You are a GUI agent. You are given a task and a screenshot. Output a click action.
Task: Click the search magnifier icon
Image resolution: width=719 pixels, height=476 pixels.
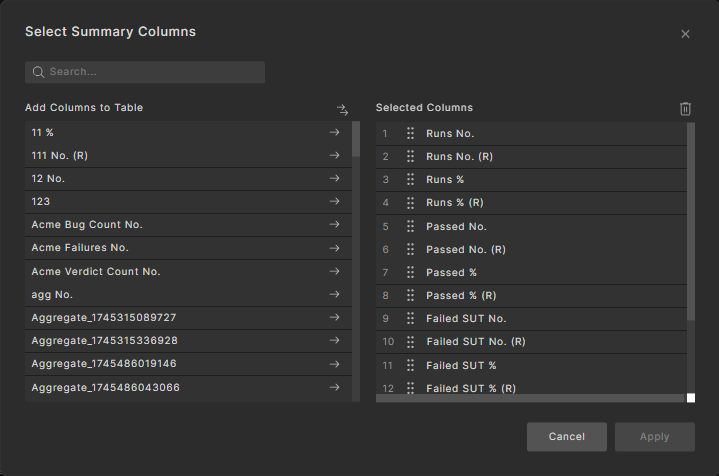coord(39,72)
